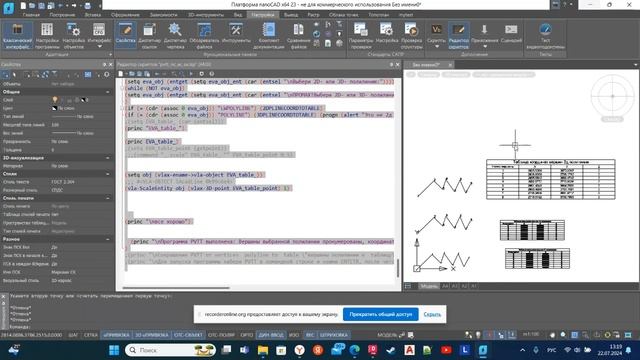Select the Модель layout tab

pos(429,286)
